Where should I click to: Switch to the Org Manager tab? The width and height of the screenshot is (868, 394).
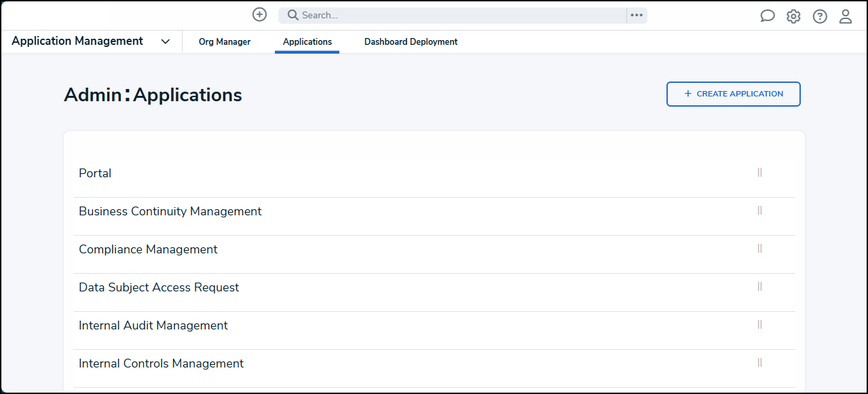225,42
